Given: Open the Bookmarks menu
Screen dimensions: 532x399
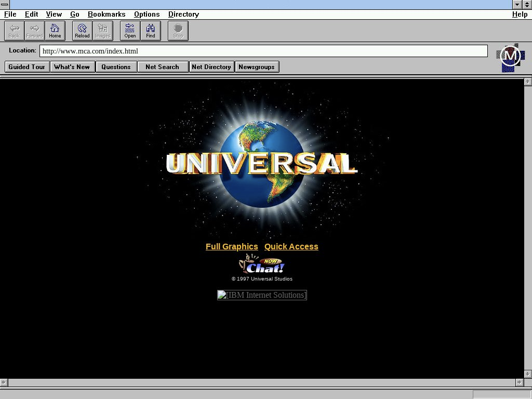Looking at the screenshot, I should [107, 15].
